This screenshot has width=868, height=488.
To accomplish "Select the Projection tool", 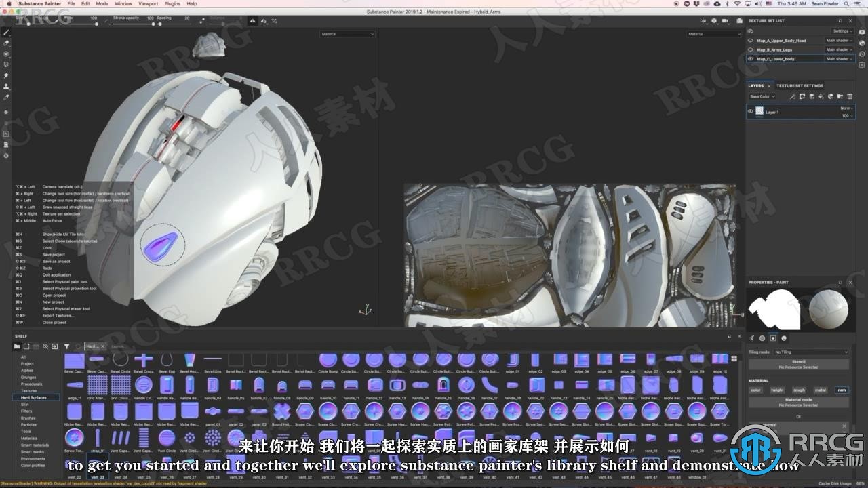I will [6, 54].
